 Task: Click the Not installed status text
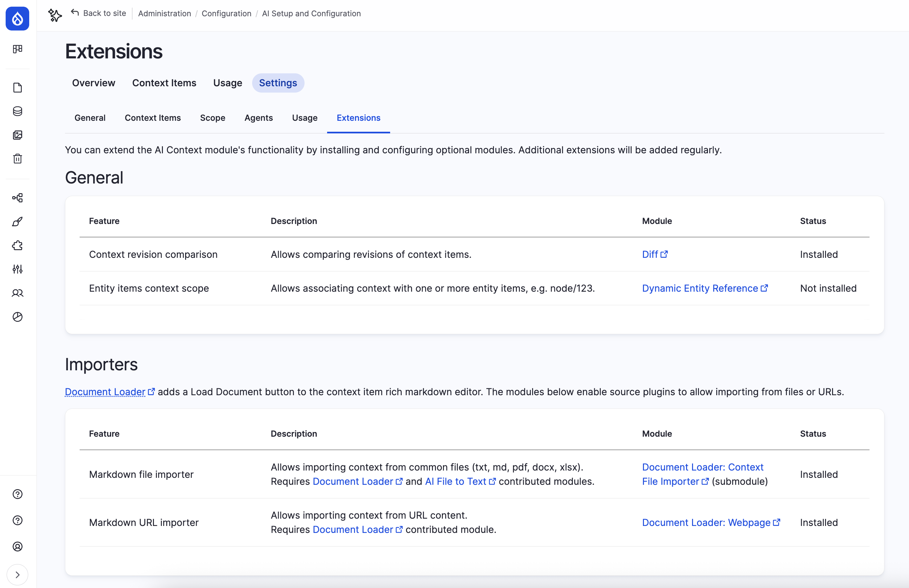pyautogui.click(x=828, y=288)
